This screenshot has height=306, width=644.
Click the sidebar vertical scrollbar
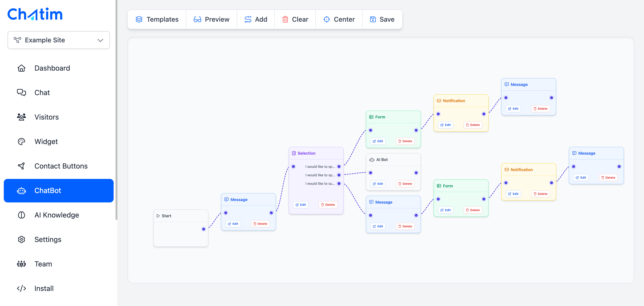click(x=116, y=110)
